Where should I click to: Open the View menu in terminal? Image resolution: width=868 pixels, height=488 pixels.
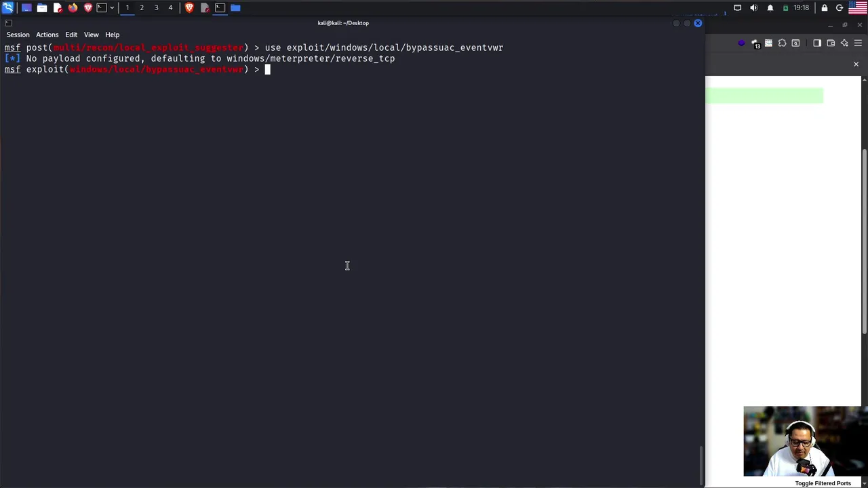[x=92, y=35]
